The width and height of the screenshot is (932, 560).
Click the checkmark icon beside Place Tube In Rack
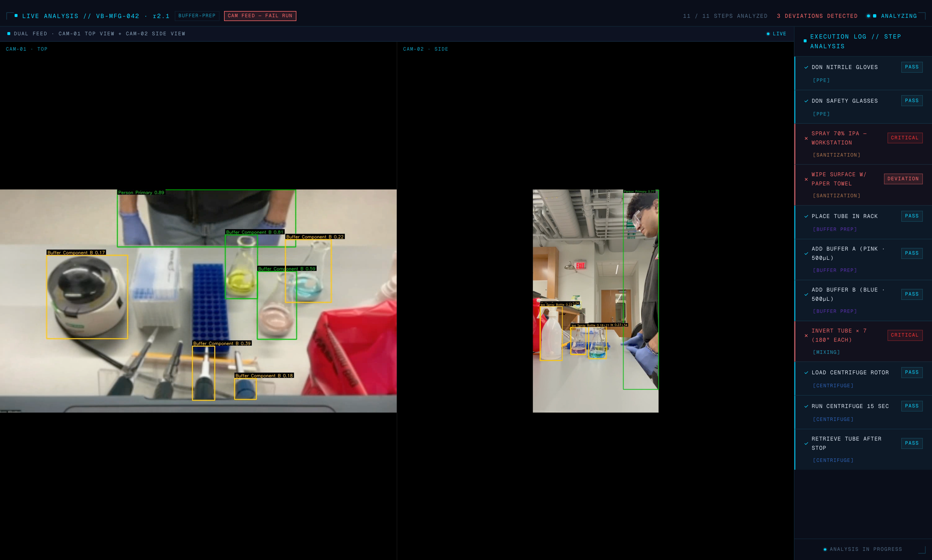[x=806, y=217]
